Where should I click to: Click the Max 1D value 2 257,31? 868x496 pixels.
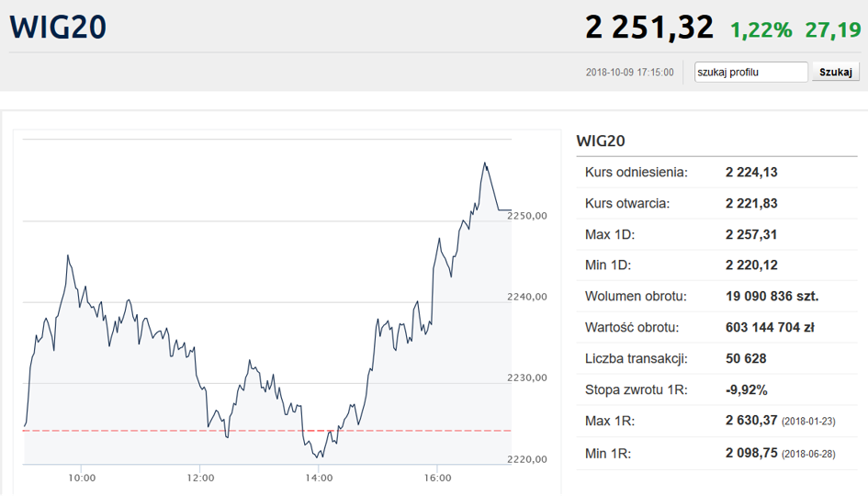(751, 234)
